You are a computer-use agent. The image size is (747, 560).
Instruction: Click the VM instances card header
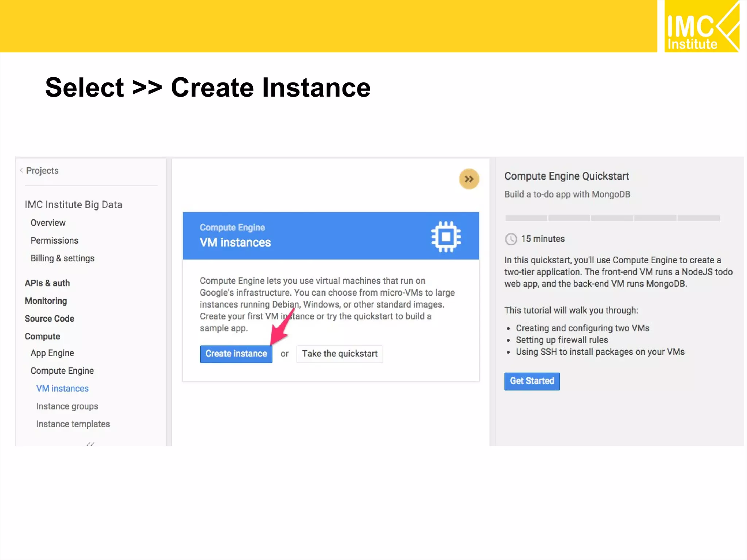(331, 236)
